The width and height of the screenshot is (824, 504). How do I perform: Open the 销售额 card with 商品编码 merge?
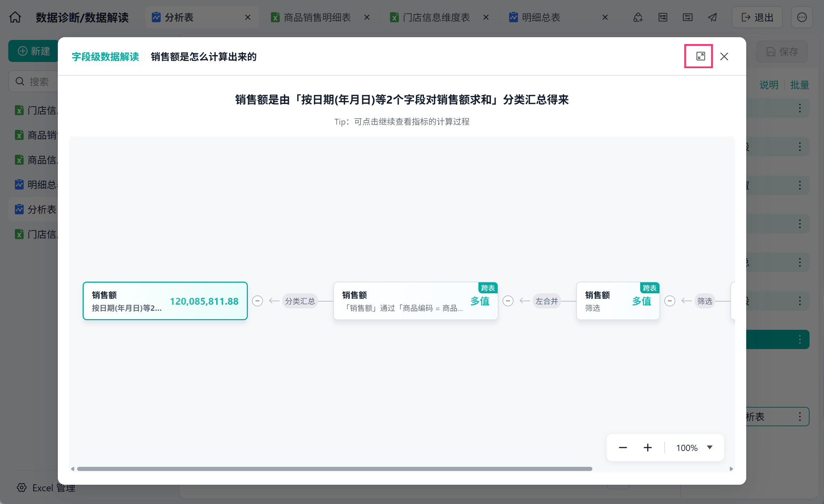click(416, 301)
